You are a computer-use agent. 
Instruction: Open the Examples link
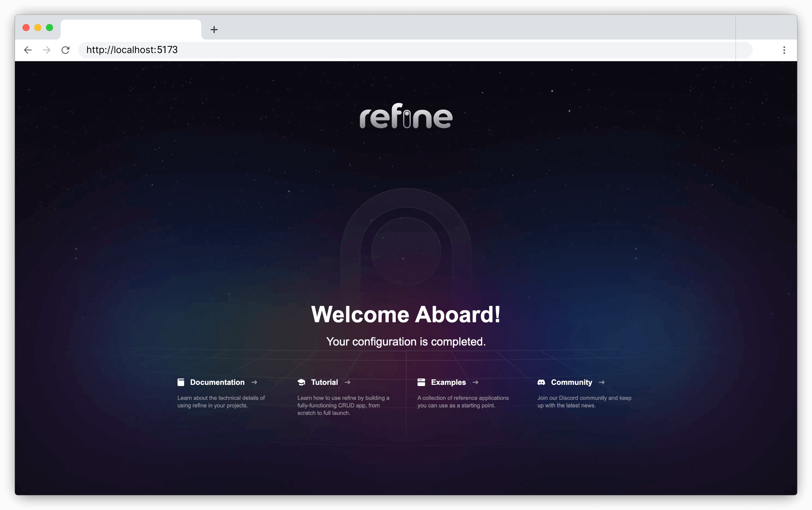[x=448, y=382]
